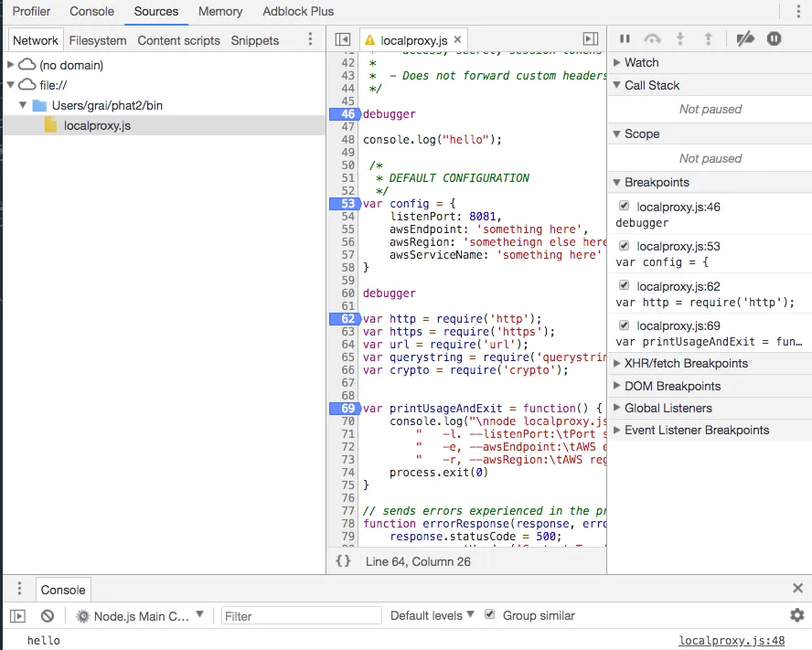Click the pretty print curly braces icon
The image size is (812, 650).
click(343, 560)
